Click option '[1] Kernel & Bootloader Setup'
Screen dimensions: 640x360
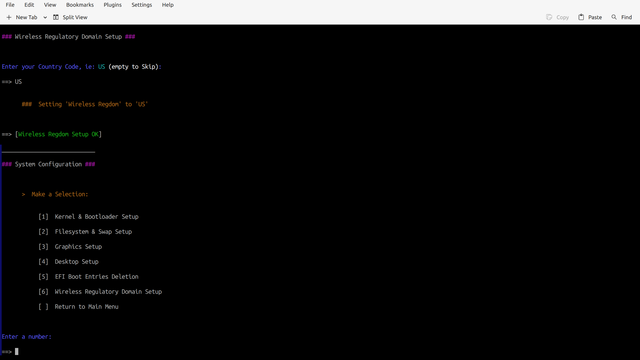coord(89,217)
